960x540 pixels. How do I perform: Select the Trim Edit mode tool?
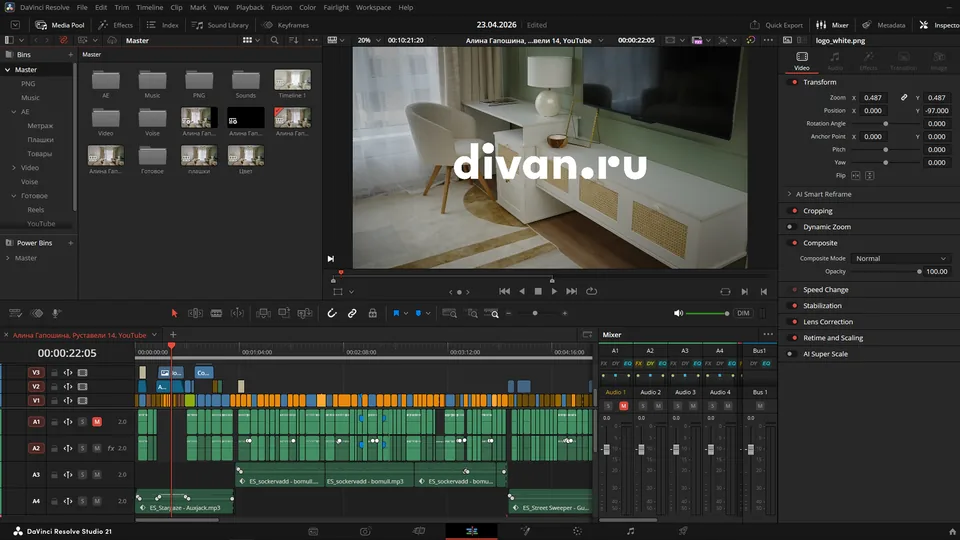pyautogui.click(x=195, y=313)
